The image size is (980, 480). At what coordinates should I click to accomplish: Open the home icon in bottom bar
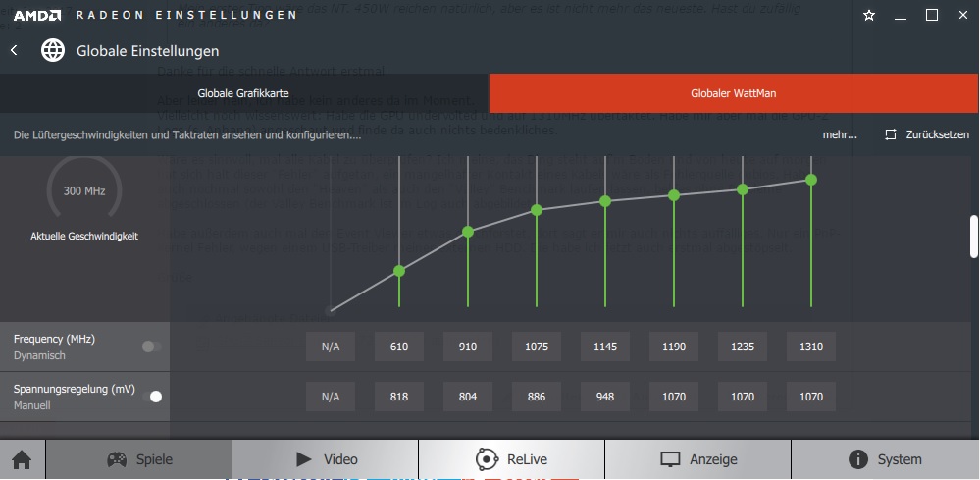point(22,460)
